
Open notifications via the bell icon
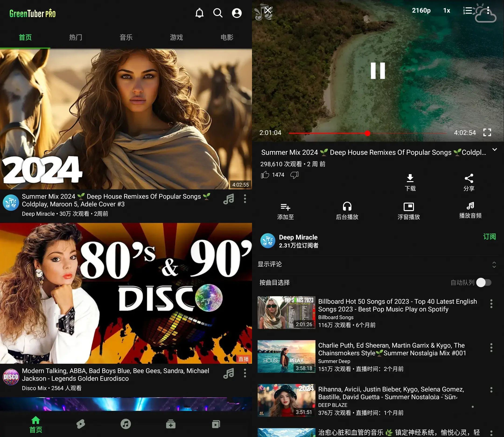coord(199,13)
